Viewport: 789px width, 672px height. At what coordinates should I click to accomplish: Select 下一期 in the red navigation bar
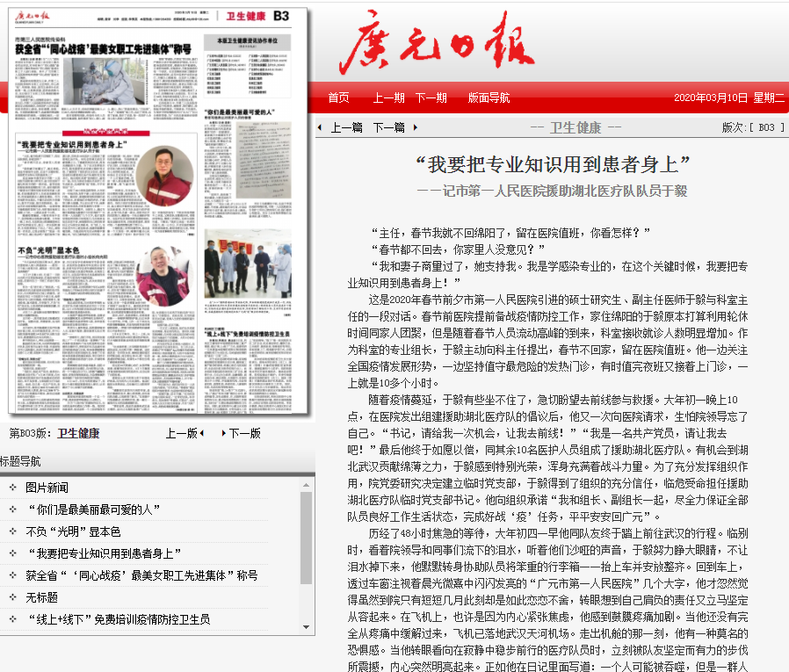[431, 98]
